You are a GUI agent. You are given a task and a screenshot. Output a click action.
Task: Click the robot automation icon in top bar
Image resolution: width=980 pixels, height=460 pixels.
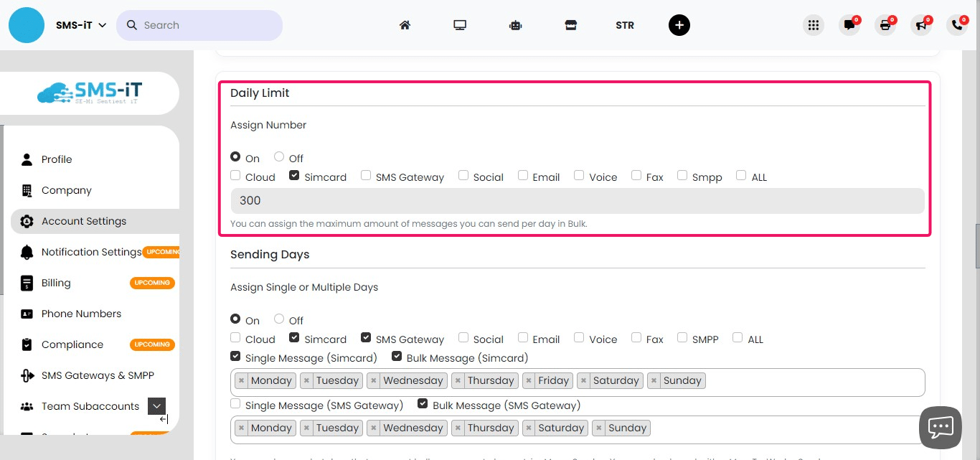(515, 24)
